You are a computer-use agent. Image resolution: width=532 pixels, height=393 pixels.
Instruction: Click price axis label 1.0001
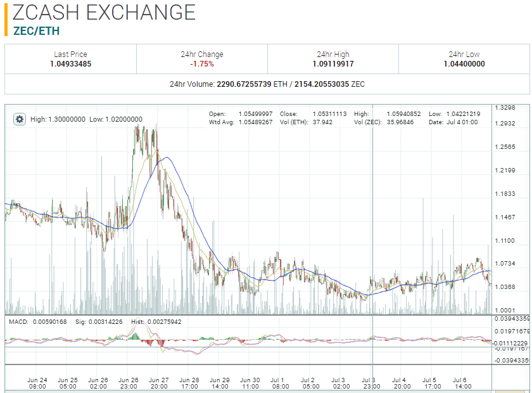505,310
